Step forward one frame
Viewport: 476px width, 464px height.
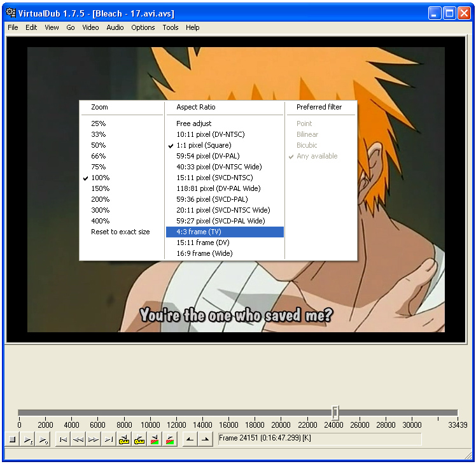[94, 439]
